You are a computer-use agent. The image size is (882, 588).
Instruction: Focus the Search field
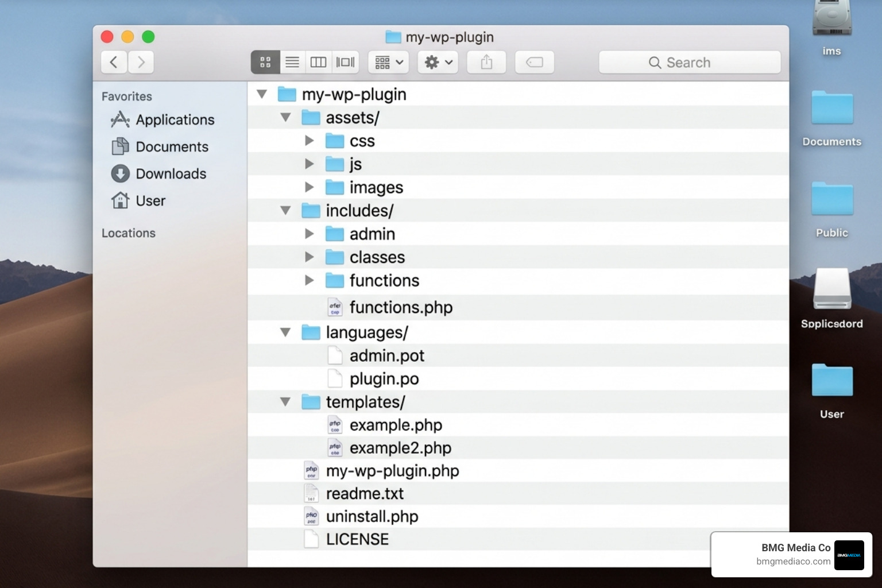pyautogui.click(x=690, y=62)
